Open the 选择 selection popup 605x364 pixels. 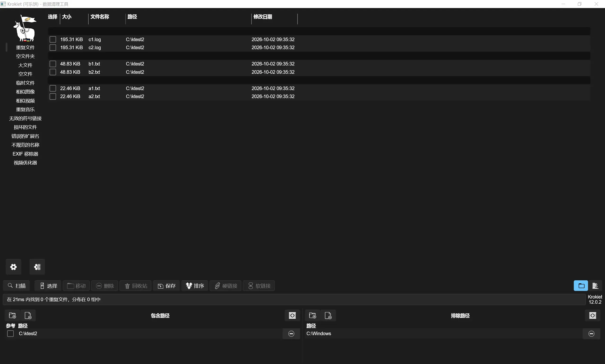[48, 286]
